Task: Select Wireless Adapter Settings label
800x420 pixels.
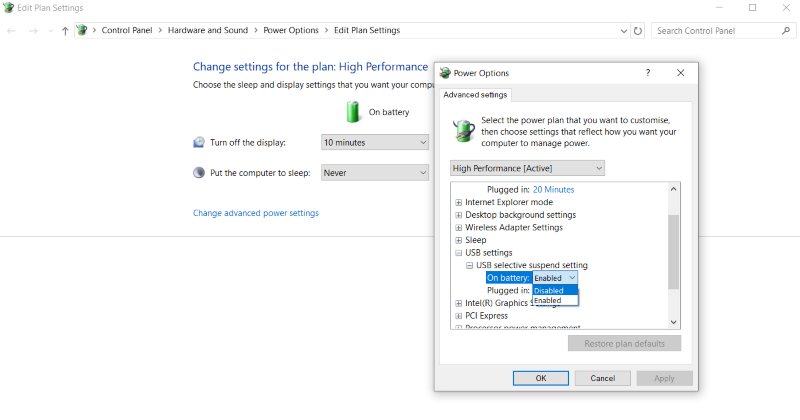Action: (x=514, y=228)
